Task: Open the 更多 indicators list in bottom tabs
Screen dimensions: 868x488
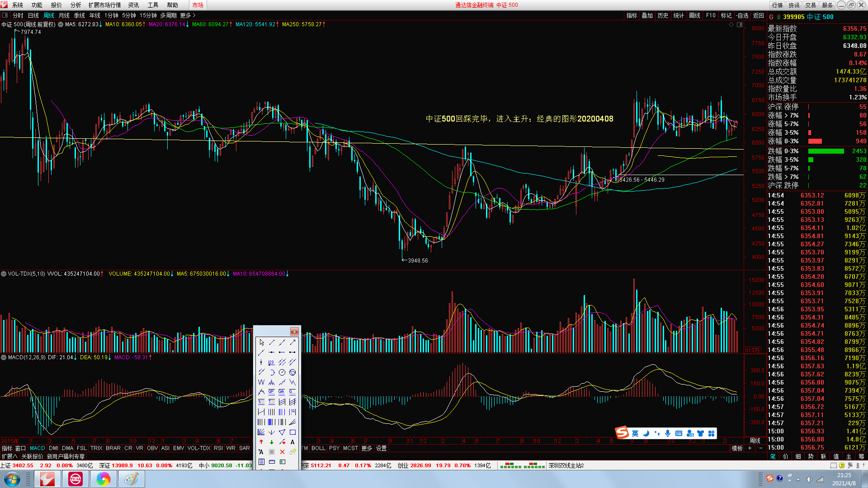Action: pyautogui.click(x=367, y=448)
